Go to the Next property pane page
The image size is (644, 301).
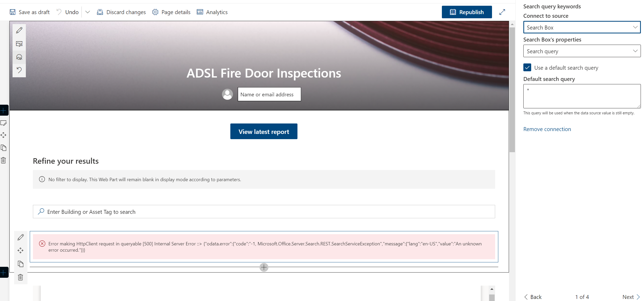(630, 297)
